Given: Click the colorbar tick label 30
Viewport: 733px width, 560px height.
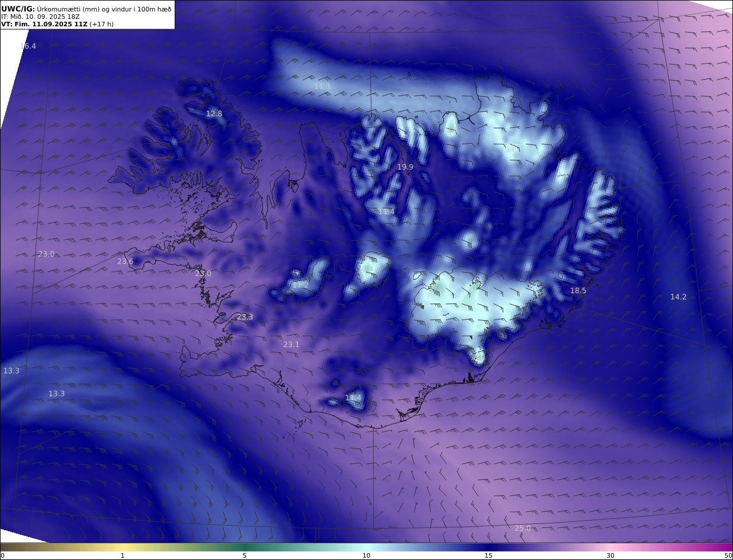Looking at the screenshot, I should tap(610, 555).
